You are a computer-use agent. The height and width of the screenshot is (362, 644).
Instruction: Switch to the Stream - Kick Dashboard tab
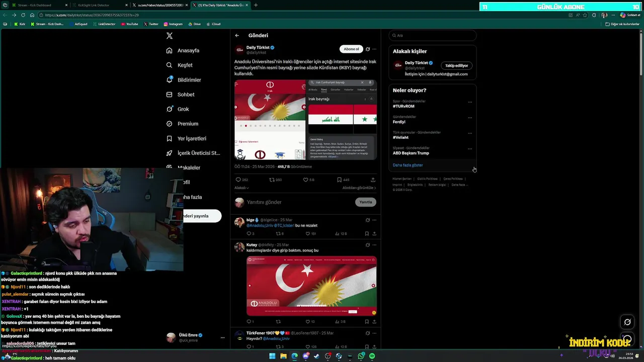coord(36,5)
